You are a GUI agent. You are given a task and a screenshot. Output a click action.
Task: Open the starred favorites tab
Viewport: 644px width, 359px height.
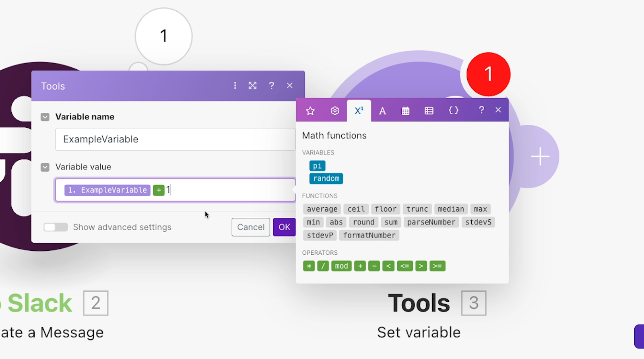tap(310, 111)
